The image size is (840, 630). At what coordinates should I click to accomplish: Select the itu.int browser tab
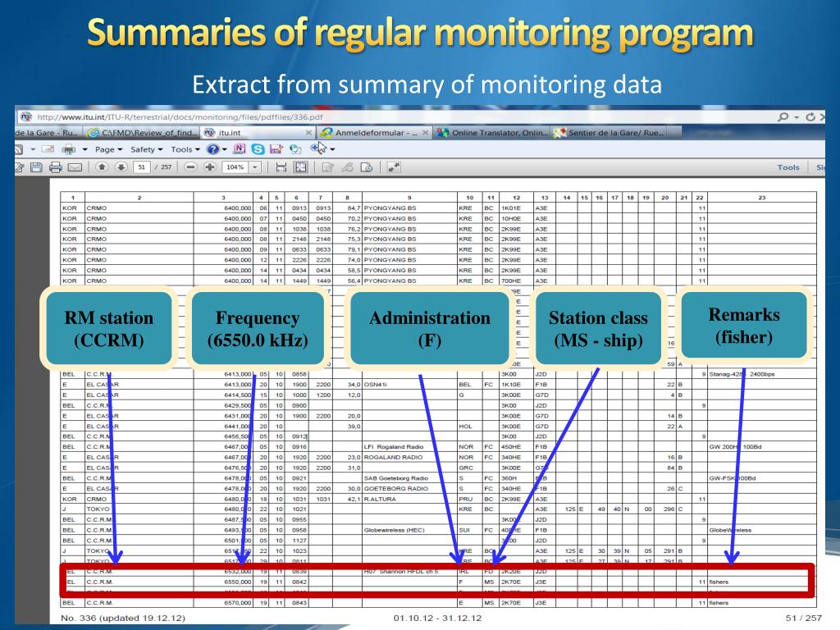point(258,132)
